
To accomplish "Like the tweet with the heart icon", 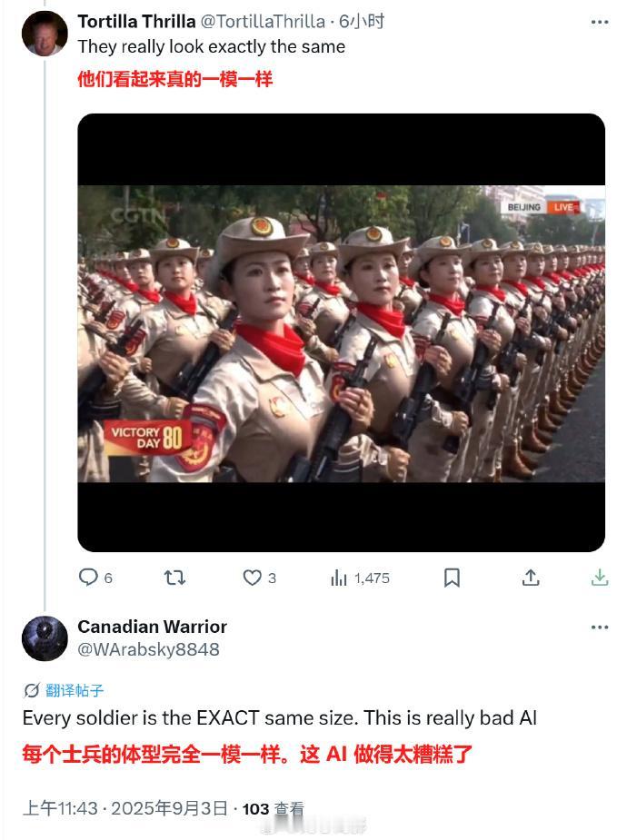I will (252, 578).
